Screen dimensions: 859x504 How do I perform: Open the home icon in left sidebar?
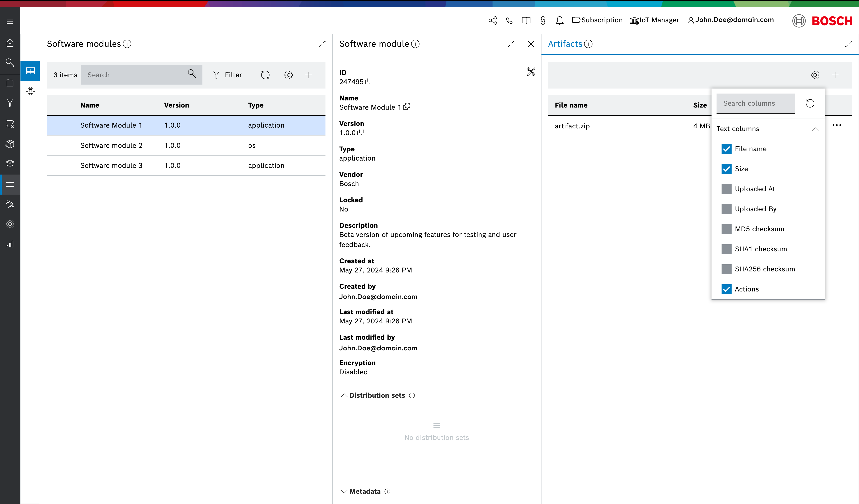tap(10, 43)
